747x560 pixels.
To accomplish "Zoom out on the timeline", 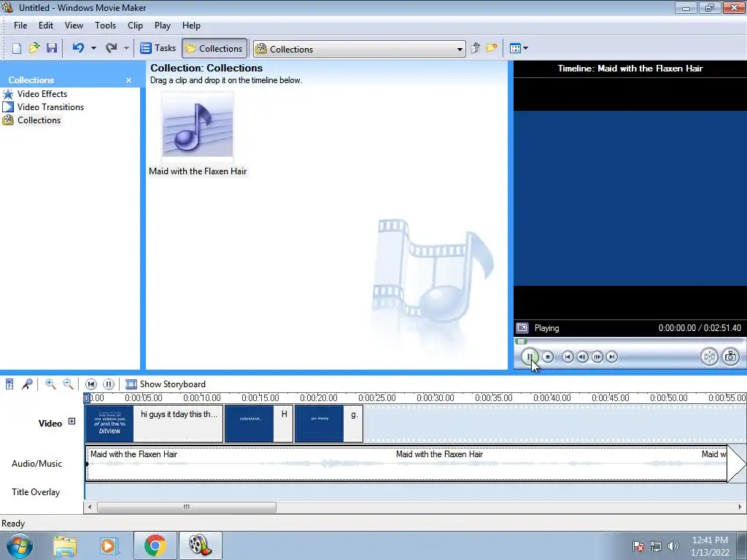I will (68, 384).
